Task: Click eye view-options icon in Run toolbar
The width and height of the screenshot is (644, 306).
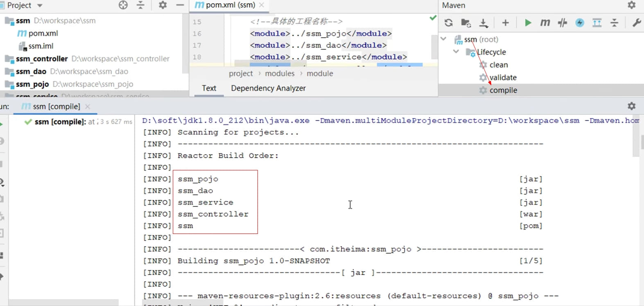Action: (2, 182)
